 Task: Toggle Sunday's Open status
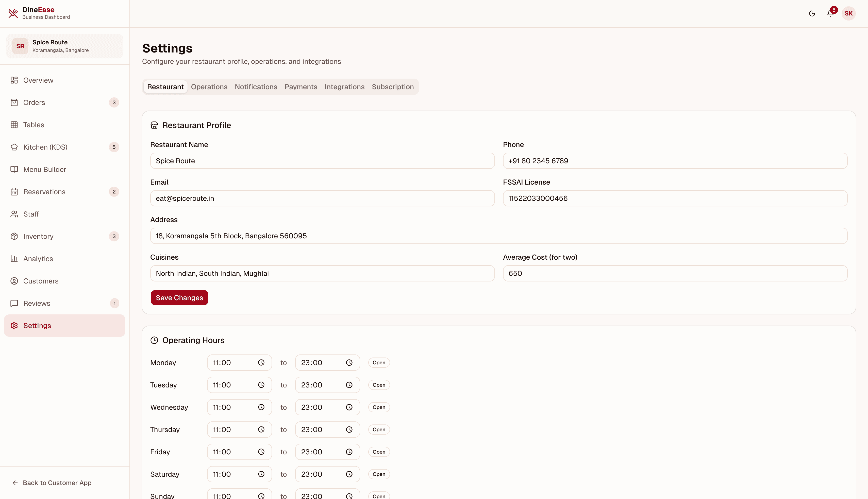[x=379, y=496]
